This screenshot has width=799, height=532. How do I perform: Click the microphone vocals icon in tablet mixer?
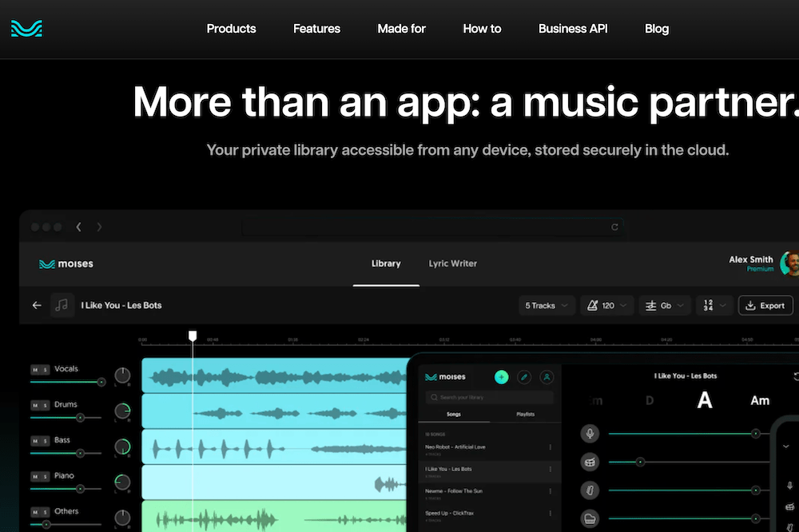pos(590,434)
